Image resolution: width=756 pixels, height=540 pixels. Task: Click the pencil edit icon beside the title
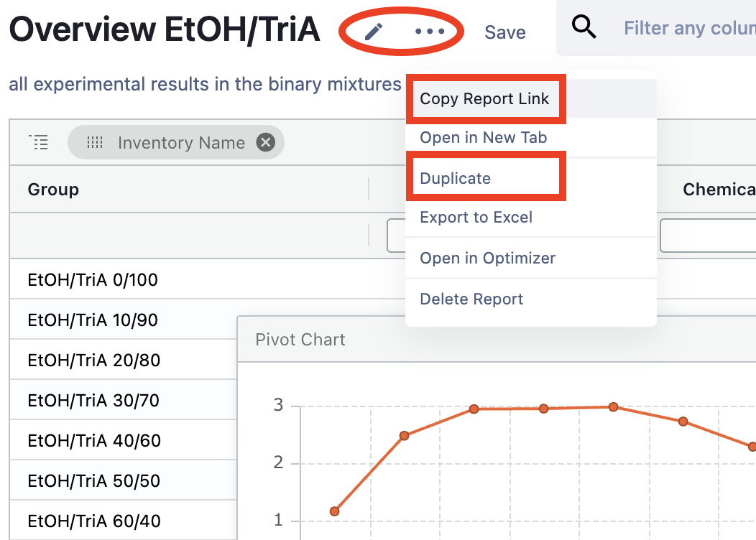tap(374, 32)
